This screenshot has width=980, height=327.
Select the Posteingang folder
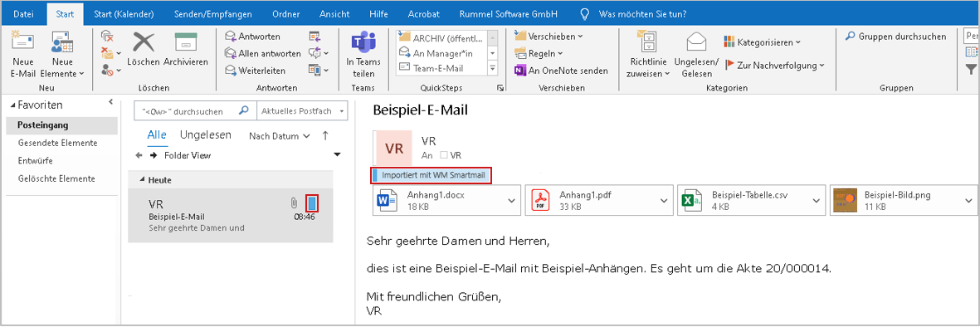point(61,125)
